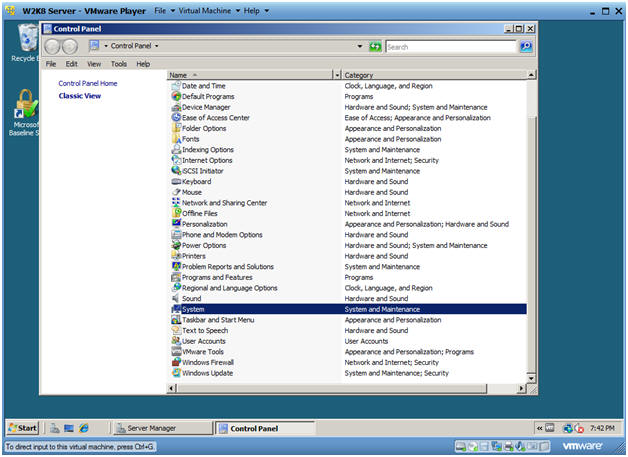Click the 7:42 PM clock in tray
Image resolution: width=628 pixels, height=457 pixels.
pyautogui.click(x=602, y=428)
